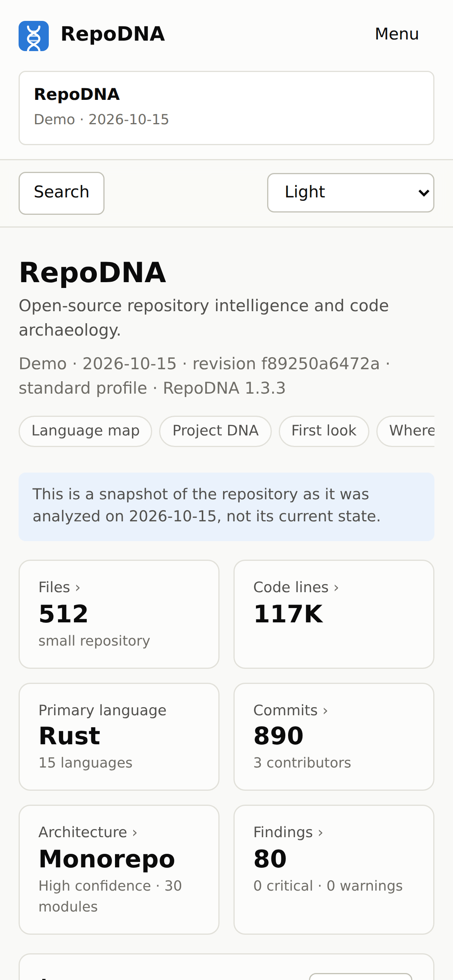Jump to the Language map section
Image resolution: width=453 pixels, height=980 pixels.
(x=85, y=431)
